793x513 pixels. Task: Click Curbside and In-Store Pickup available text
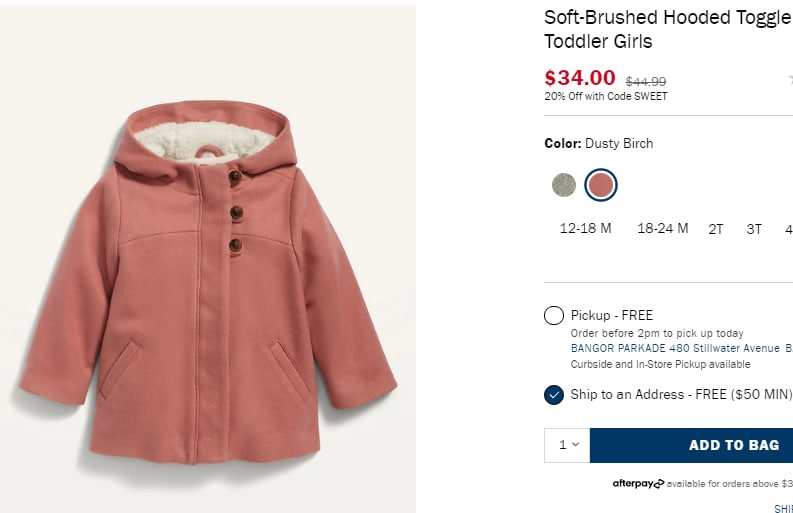[660, 365]
